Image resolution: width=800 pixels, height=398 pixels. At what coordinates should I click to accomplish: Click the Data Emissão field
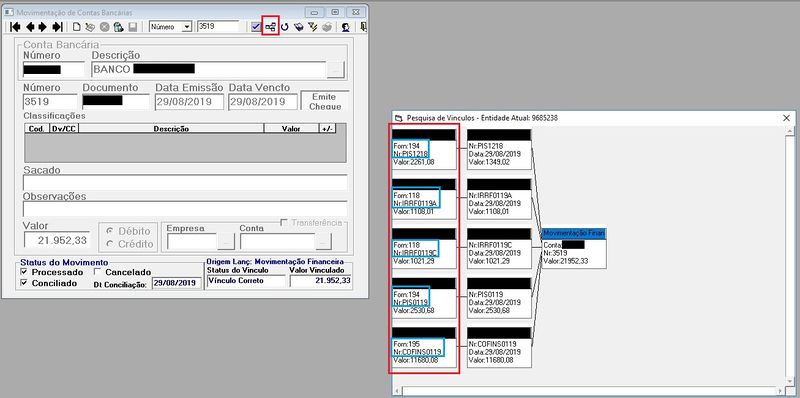click(x=189, y=102)
